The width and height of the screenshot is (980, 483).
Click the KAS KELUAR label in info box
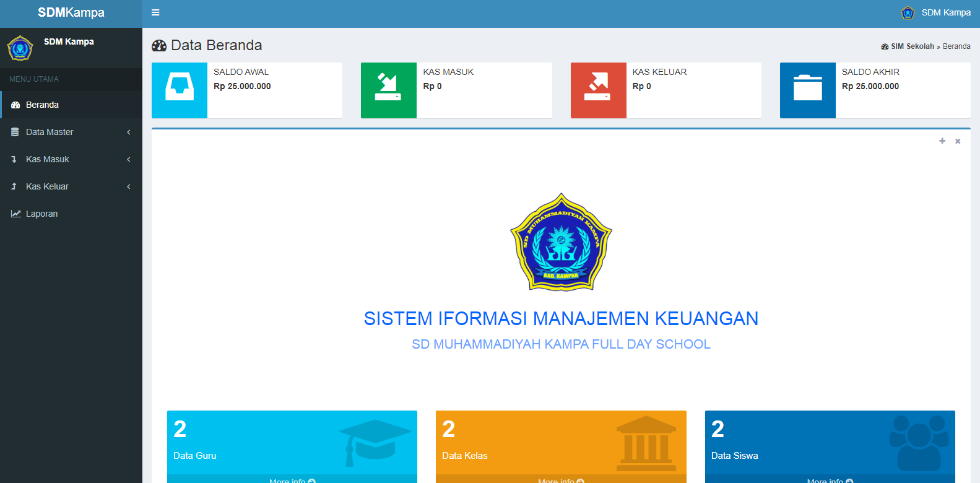pos(659,72)
